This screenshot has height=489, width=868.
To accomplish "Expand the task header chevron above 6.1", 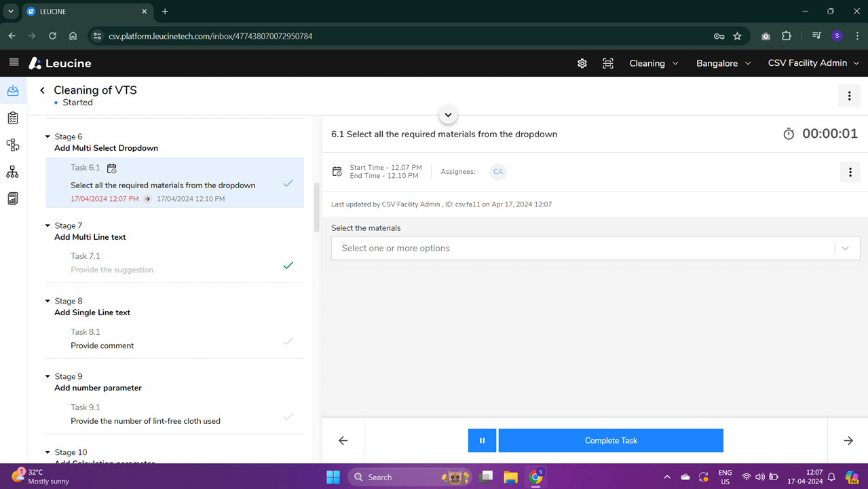I will click(447, 114).
